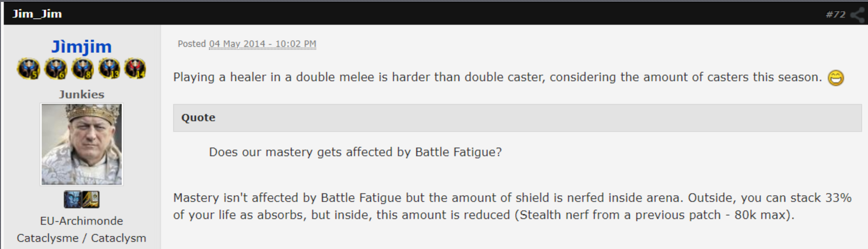
Task: Open post permalink #72
Action: [836, 15]
